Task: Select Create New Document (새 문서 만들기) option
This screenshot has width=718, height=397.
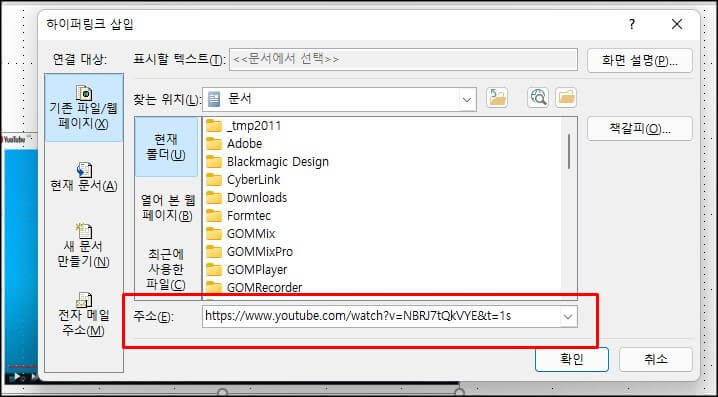Action: pyautogui.click(x=83, y=245)
